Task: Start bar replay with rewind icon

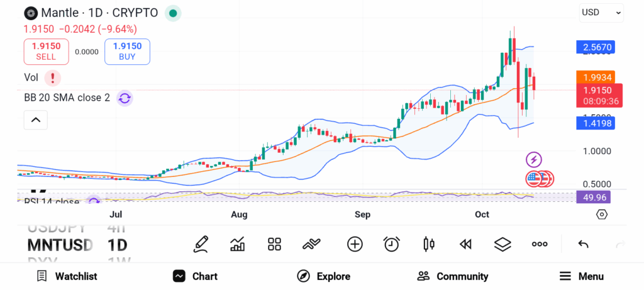Action: click(465, 244)
